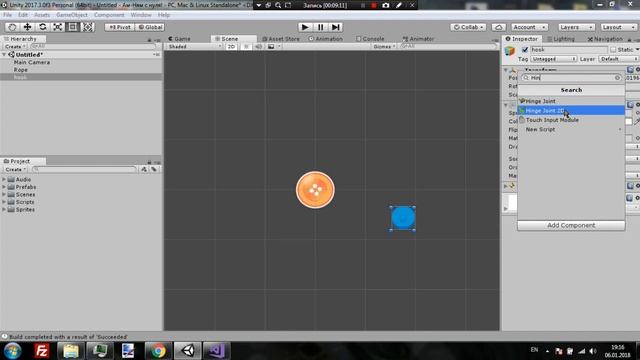
Task: Choose Hinge Joint 2D component
Action: tap(571, 111)
